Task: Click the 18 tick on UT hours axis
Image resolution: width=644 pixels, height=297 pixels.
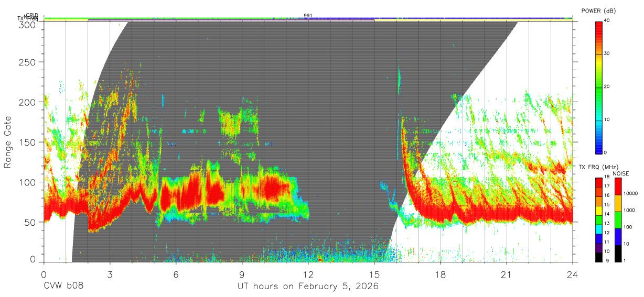Action: (x=440, y=274)
